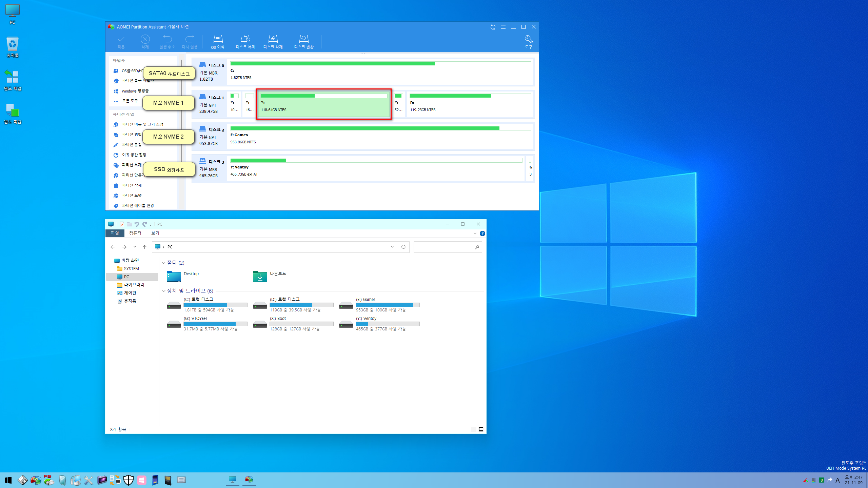The width and height of the screenshot is (868, 488).
Task: Select the D: 119.23GB NTFS partition
Action: pos(470,104)
